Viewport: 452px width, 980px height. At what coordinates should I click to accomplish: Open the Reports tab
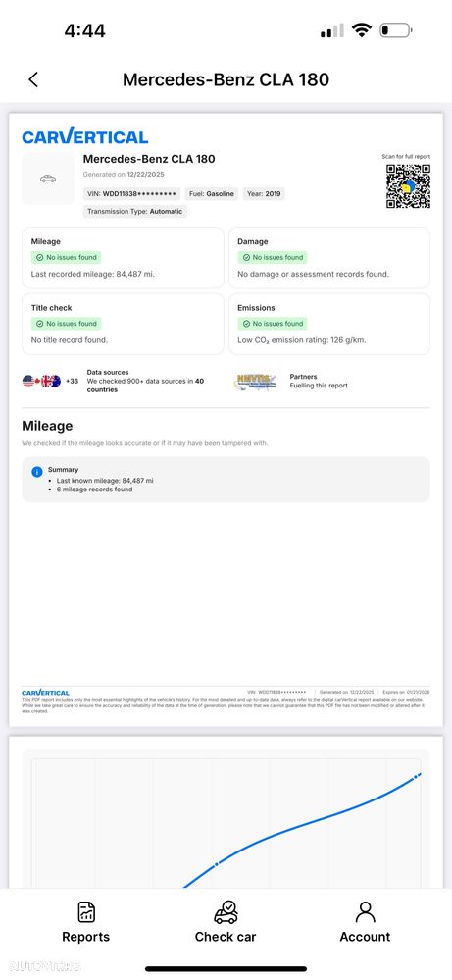tap(85, 921)
